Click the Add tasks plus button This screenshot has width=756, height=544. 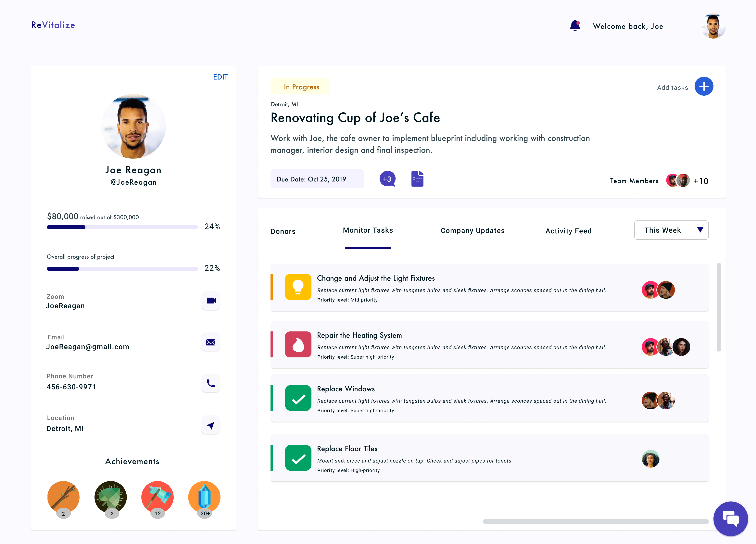pos(704,86)
